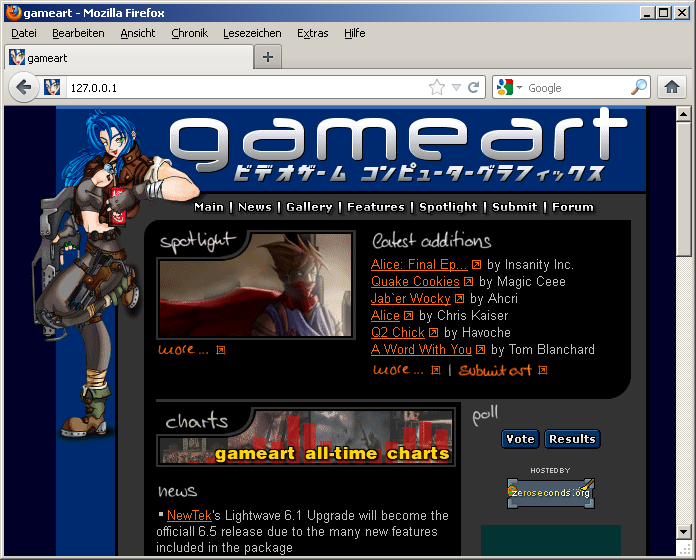Click popup icon next to Jab`er Wocky
The height and width of the screenshot is (560, 696).
point(459,299)
